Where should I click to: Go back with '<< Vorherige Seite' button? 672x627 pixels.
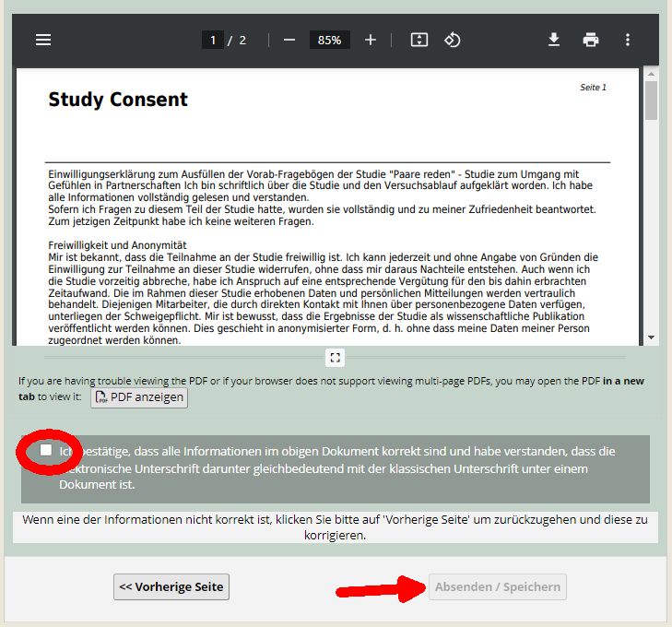click(x=171, y=586)
